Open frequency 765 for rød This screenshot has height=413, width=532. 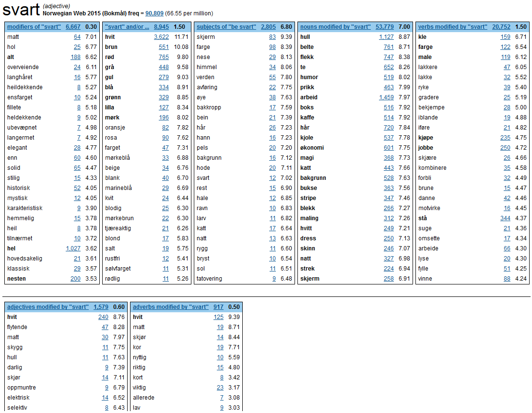coord(164,57)
